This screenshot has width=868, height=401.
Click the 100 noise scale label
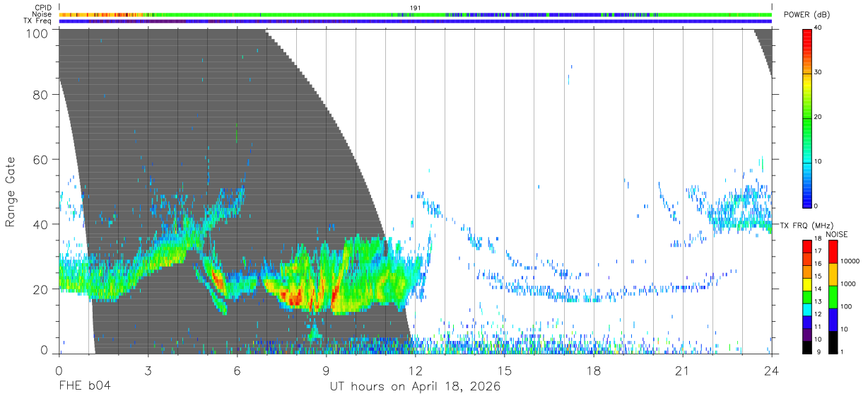coord(848,307)
